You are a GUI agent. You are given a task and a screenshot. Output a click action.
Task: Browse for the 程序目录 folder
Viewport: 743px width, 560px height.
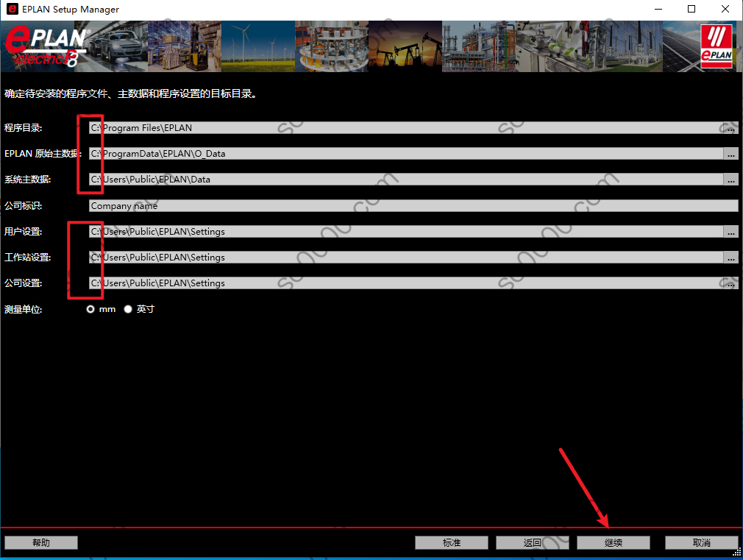(730, 128)
